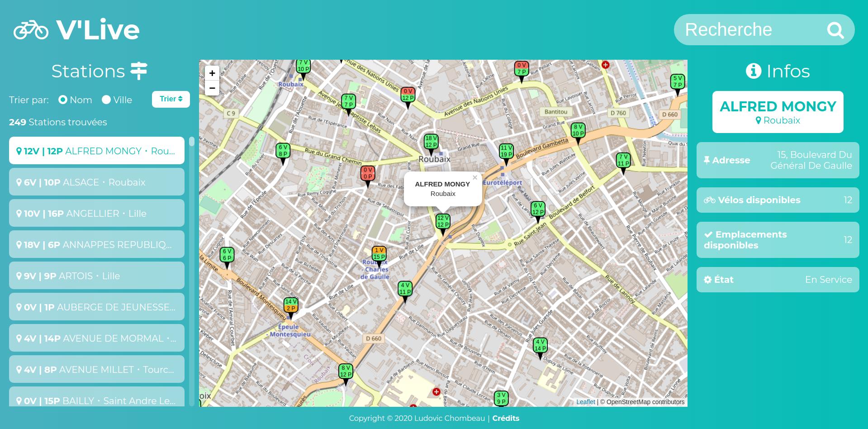Viewport: 868px width, 429px height.
Task: Zoom in on the map
Action: pos(212,73)
